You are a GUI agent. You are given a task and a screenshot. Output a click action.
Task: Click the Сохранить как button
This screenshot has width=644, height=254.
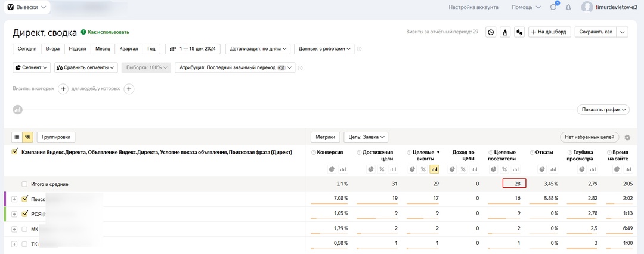[596, 32]
